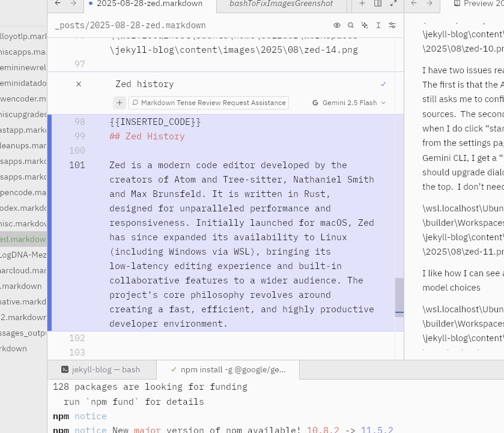
Task: Click line number 100 in the gutter
Action: coord(77,151)
